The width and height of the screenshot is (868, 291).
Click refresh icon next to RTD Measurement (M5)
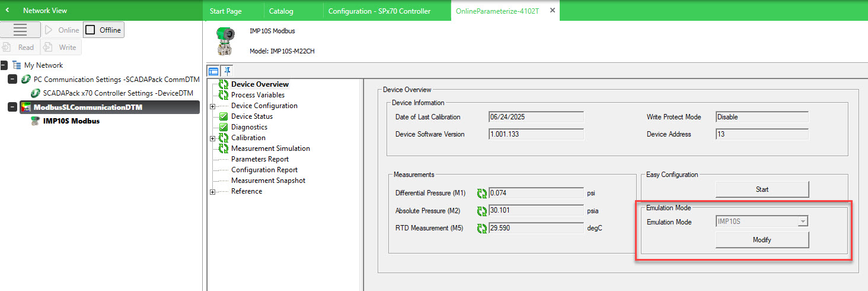[482, 228]
